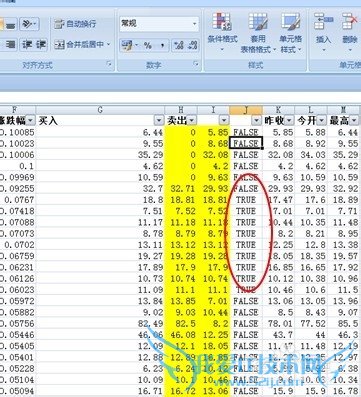The image size is (361, 397).
Task: Open 单元格样式 cell styles
Action: (290, 32)
